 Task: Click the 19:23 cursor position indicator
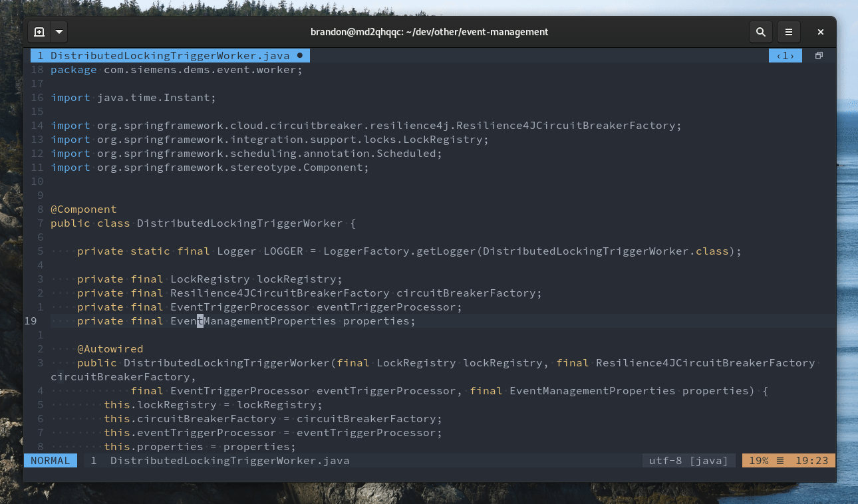[813, 460]
